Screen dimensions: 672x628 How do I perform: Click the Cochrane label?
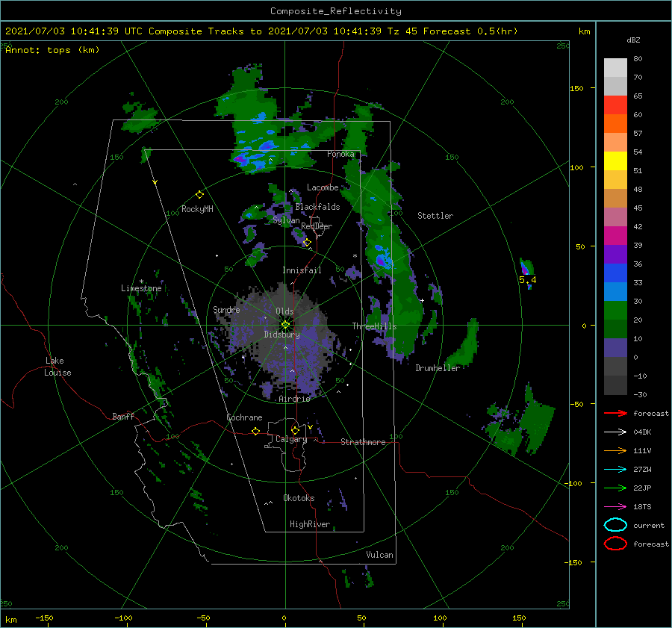244,417
